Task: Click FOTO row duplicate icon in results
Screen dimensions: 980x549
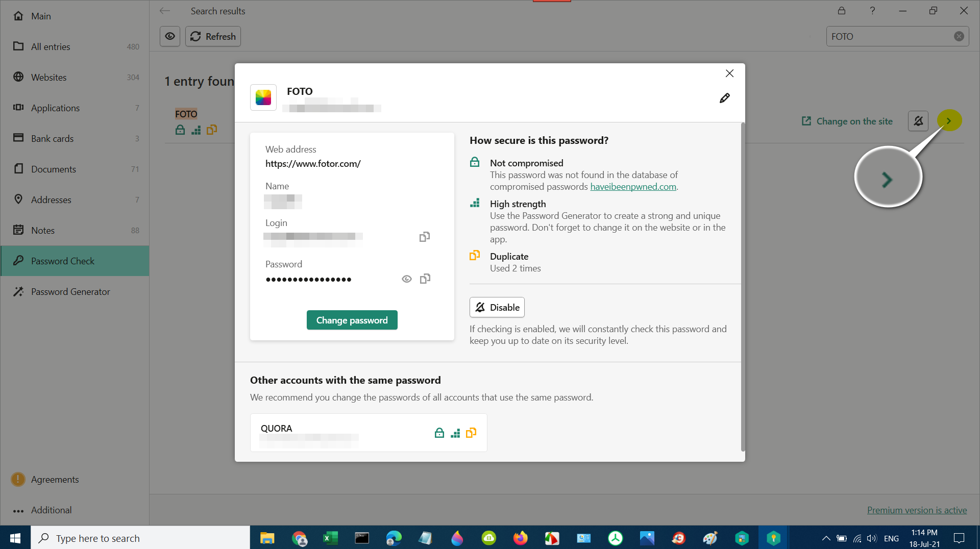Action: click(x=212, y=130)
